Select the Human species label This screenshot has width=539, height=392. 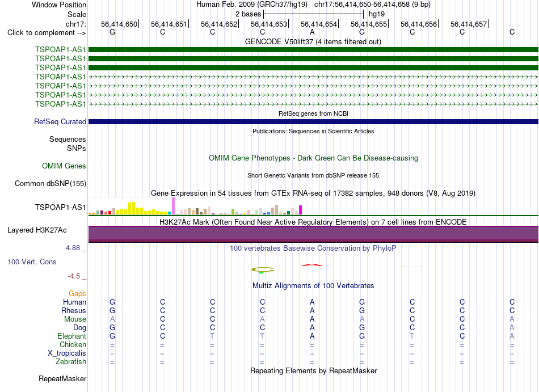[74, 302]
